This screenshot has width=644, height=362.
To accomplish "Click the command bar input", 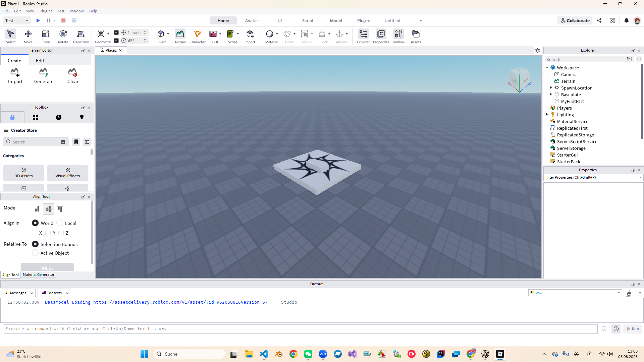I will [x=301, y=329].
